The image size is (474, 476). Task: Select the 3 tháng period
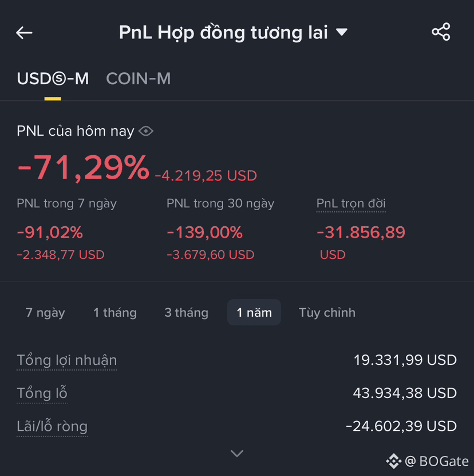click(x=186, y=312)
